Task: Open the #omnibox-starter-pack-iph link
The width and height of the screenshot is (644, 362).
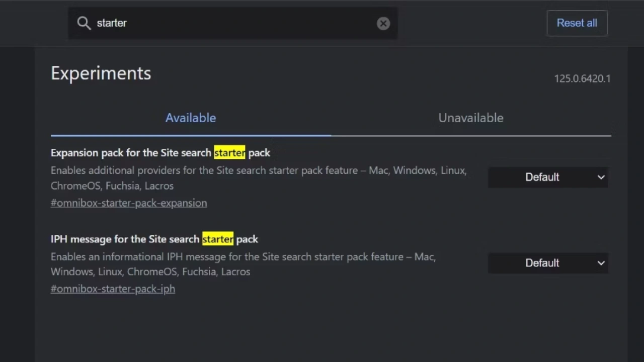Action: (x=113, y=289)
